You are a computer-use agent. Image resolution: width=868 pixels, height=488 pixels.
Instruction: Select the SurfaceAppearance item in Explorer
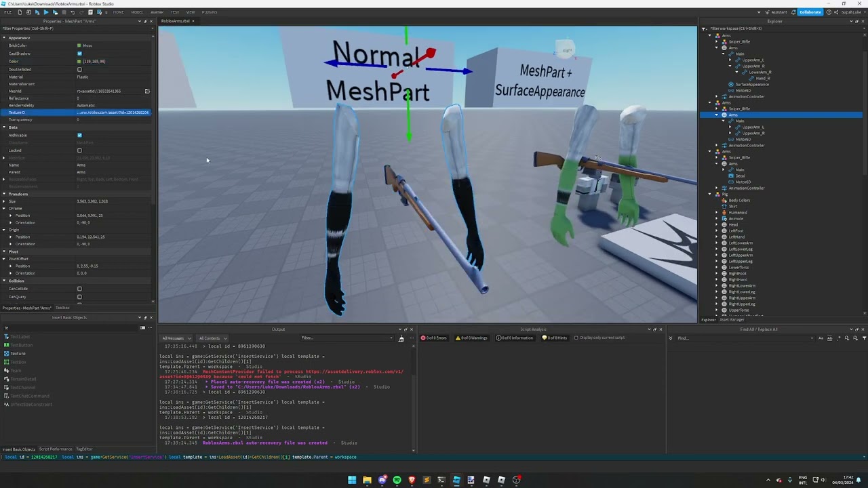click(752, 85)
